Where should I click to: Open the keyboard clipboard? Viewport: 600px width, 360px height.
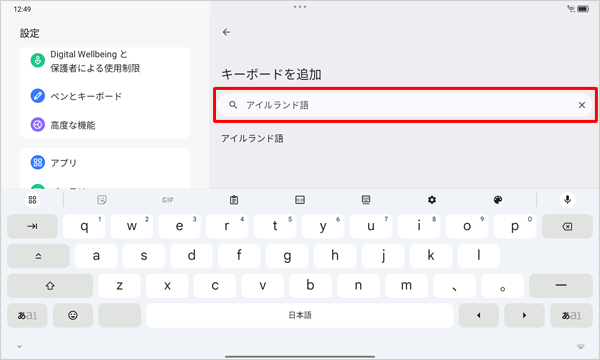click(x=234, y=200)
